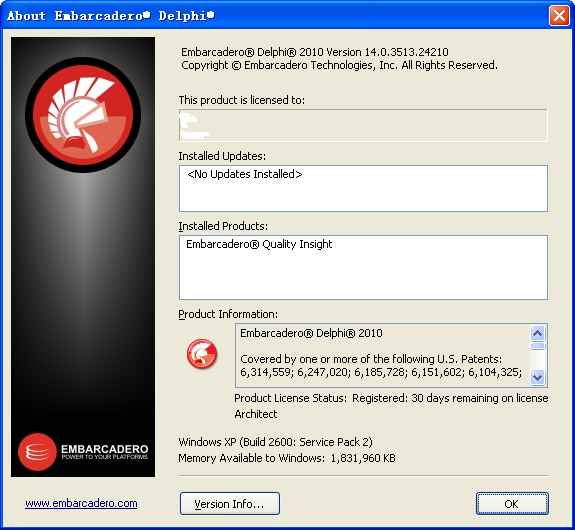Click the Embarcadero database logo icon
Screen dimensions: 575x530
click(37, 452)
